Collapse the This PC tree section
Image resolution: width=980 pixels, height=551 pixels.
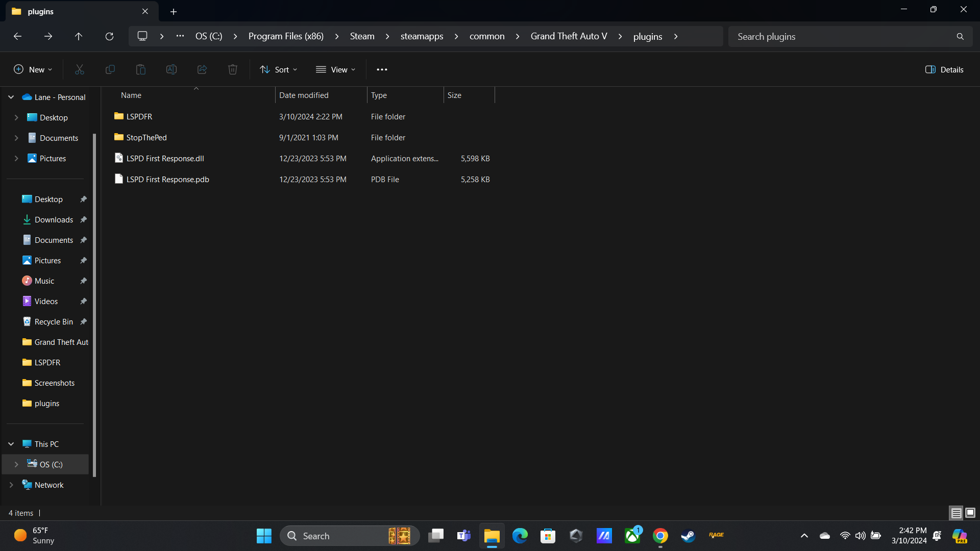click(x=11, y=444)
